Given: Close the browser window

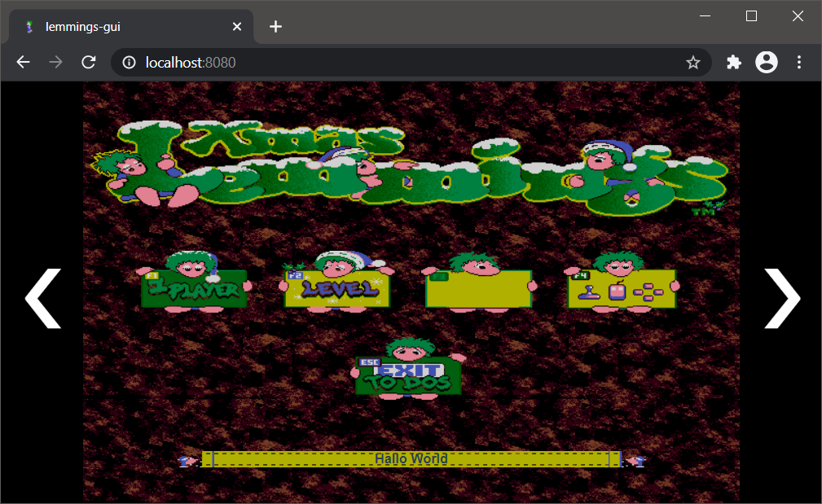Looking at the screenshot, I should pos(798,16).
